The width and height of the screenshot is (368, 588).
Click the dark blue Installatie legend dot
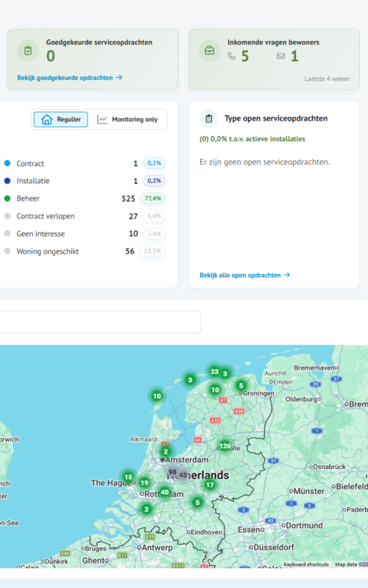tap(7, 181)
